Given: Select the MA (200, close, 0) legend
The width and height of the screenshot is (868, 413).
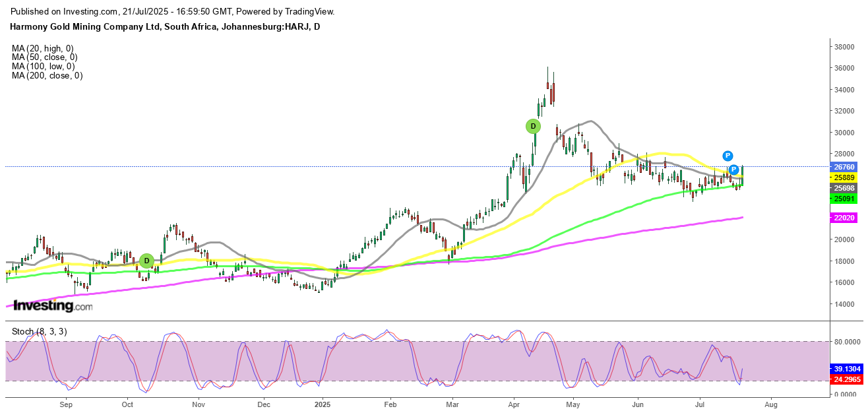Looking at the screenshot, I should [x=47, y=76].
